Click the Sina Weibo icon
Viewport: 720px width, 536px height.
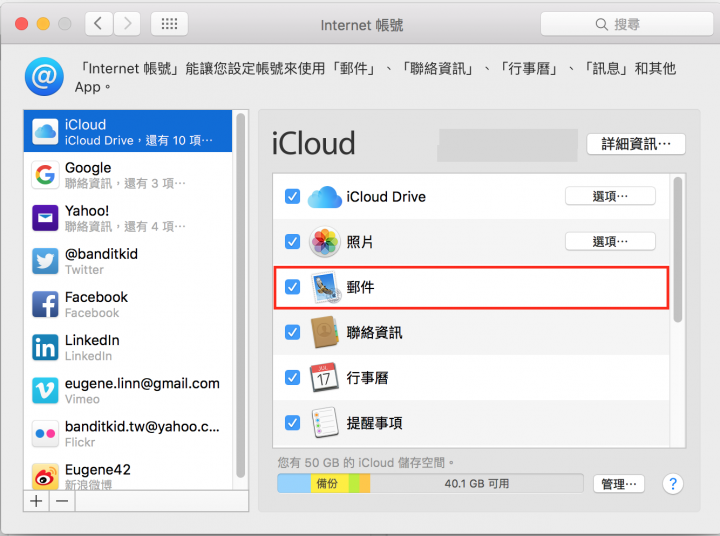45,476
